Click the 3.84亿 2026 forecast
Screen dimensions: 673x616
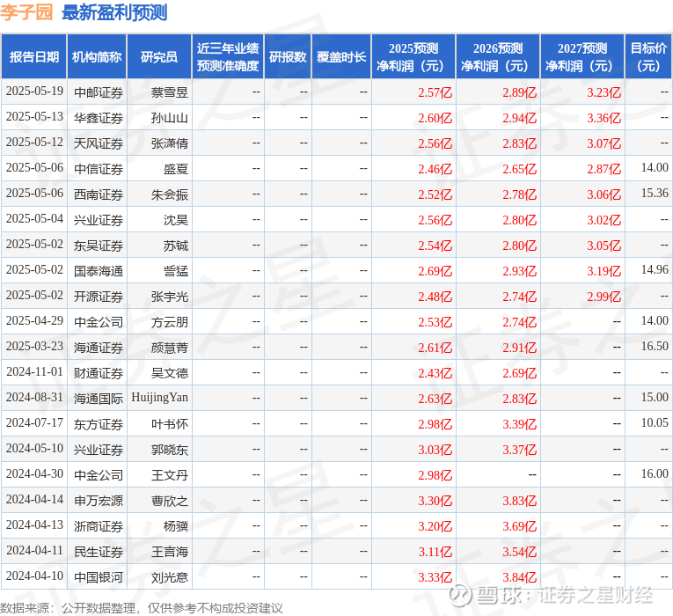[x=519, y=577]
